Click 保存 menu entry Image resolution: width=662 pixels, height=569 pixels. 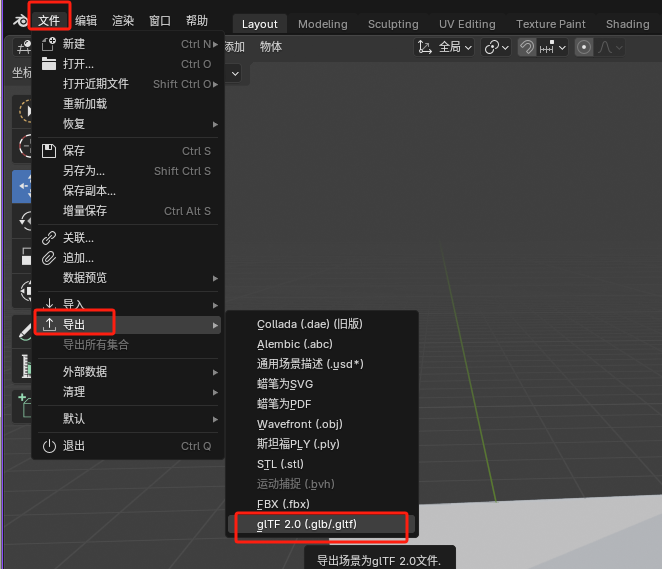point(128,151)
